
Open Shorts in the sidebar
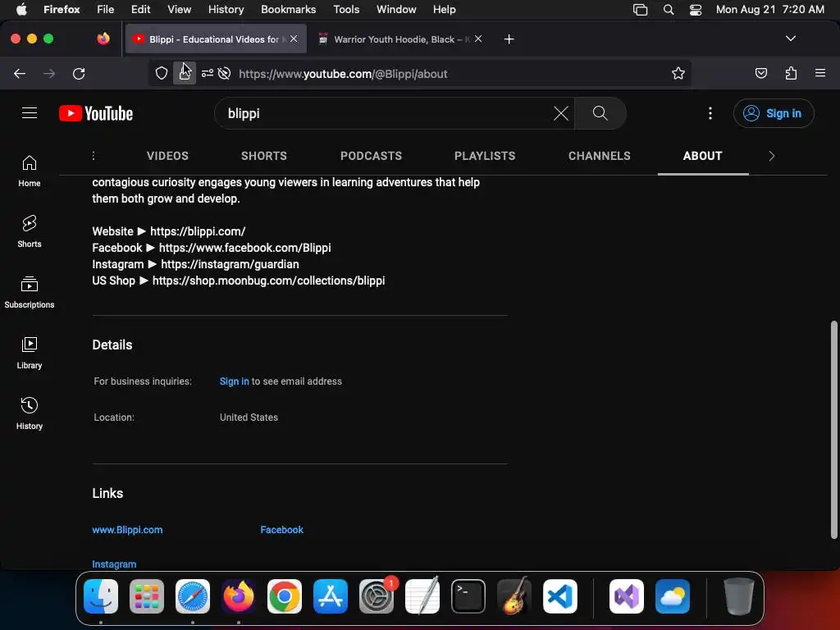click(30, 231)
